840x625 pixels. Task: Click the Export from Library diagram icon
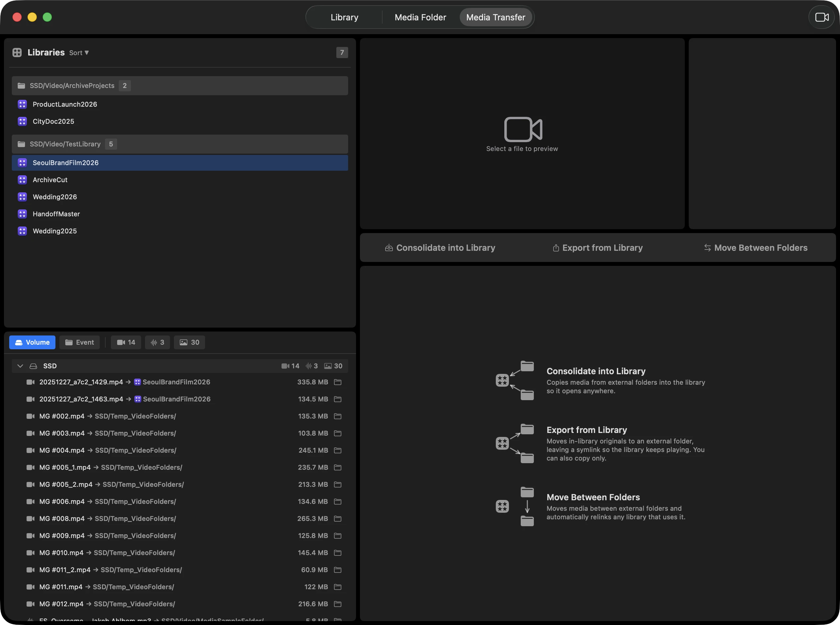pos(515,443)
